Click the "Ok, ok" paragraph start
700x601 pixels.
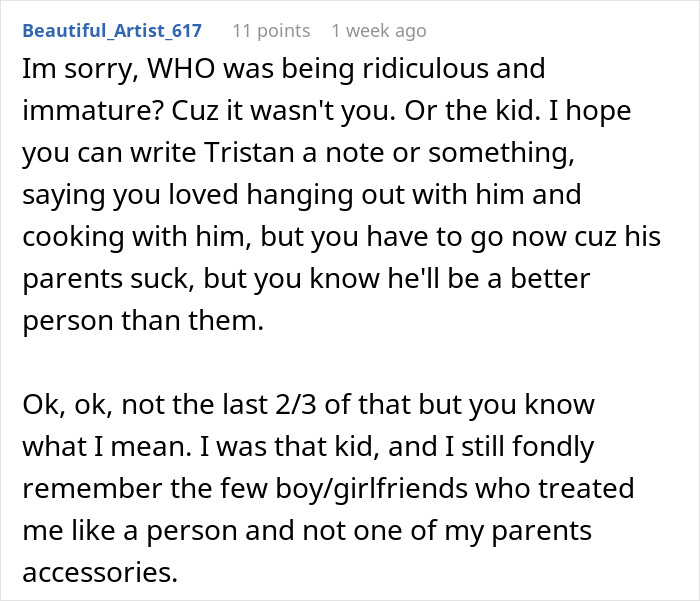coord(53,408)
